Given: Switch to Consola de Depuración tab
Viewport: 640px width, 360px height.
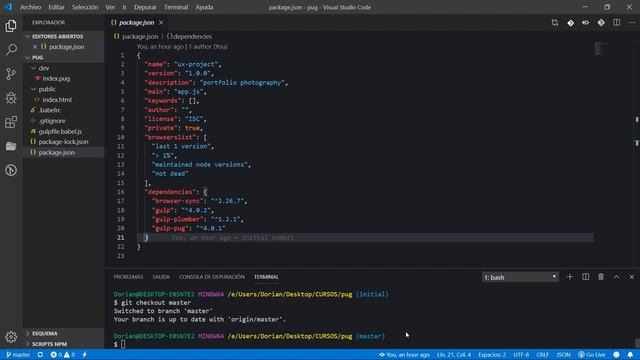Looking at the screenshot, I should (211, 277).
